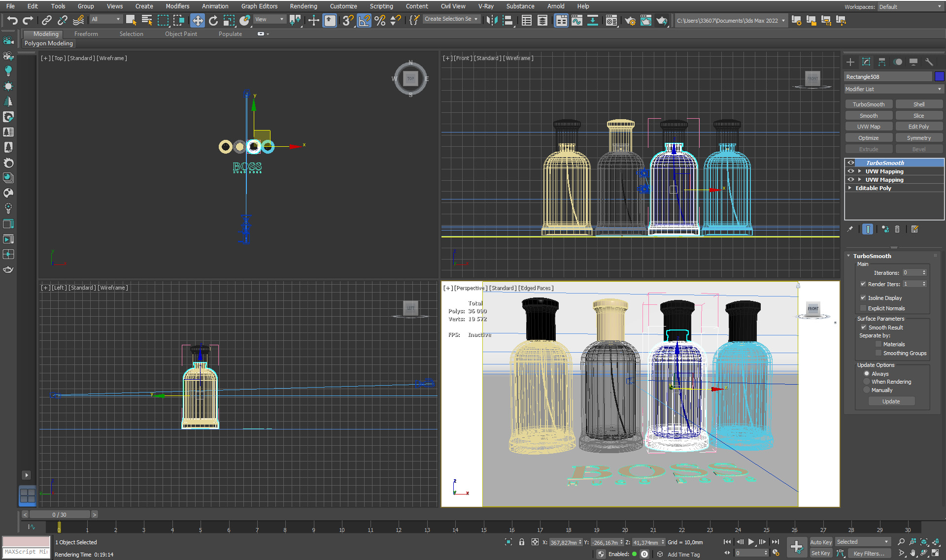Select the When Rendering radio button
This screenshot has height=560, width=946.
tap(867, 382)
